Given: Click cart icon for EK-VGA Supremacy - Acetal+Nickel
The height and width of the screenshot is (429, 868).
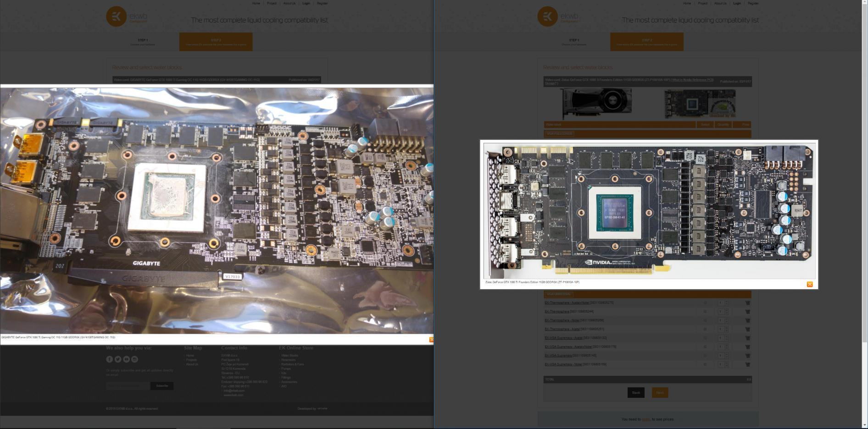Looking at the screenshot, I should [x=747, y=347].
